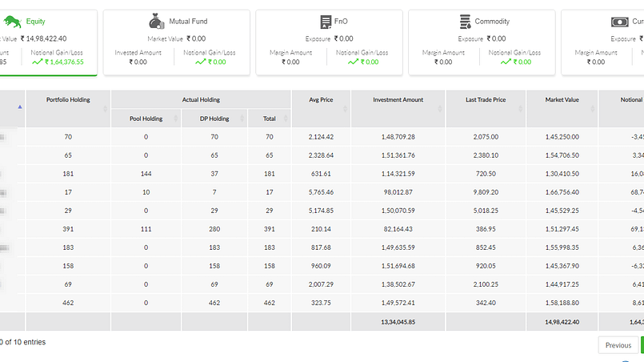Click Equity notional gain trend arrow icon
The width and height of the screenshot is (644, 362).
38,62
